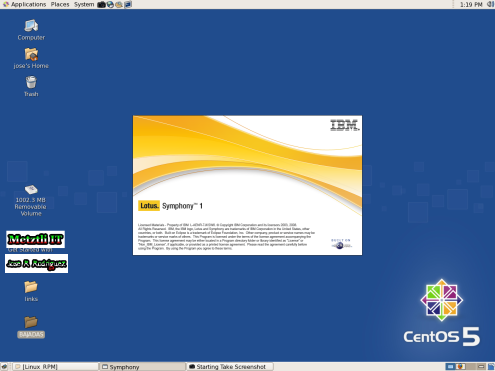The image size is (495, 371).
Task: Select the BAJADAS folder icon
Action: click(31, 327)
